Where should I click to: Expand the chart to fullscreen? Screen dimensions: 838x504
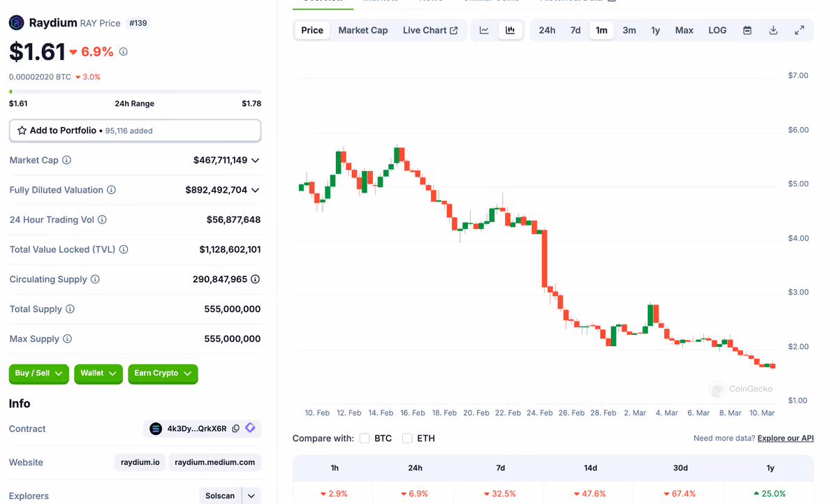click(x=800, y=30)
